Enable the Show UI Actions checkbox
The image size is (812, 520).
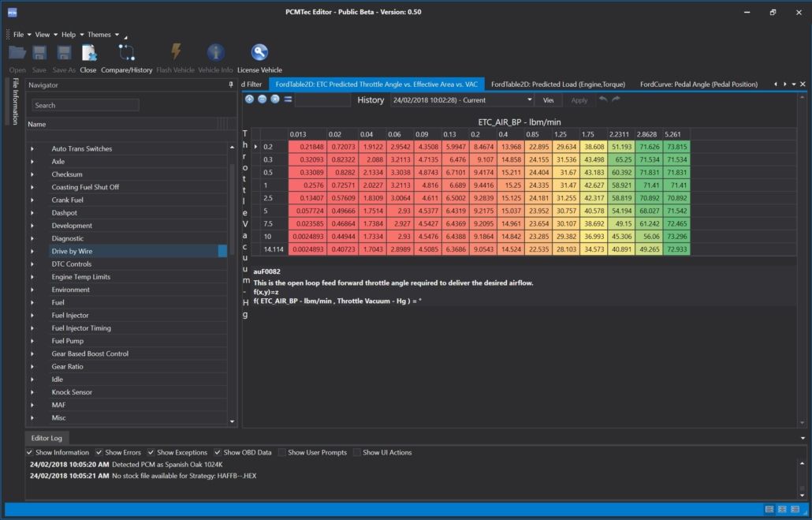pos(357,453)
